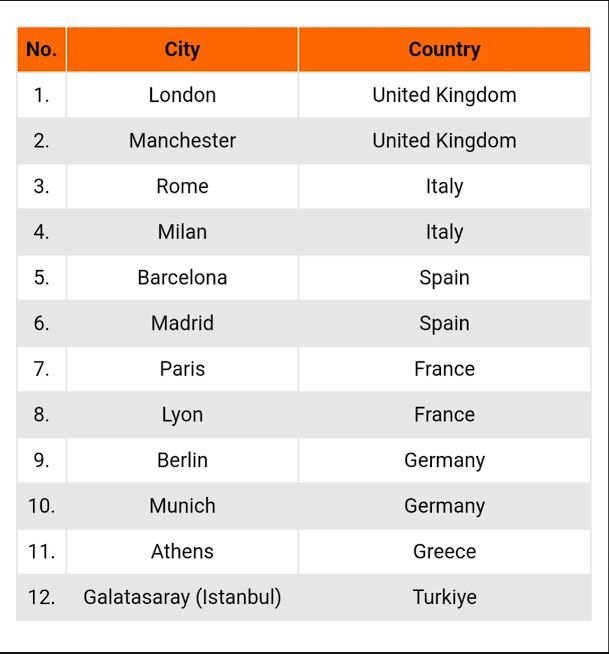The image size is (609, 654).
Task: Click the row number 7 cell
Action: pos(41,369)
